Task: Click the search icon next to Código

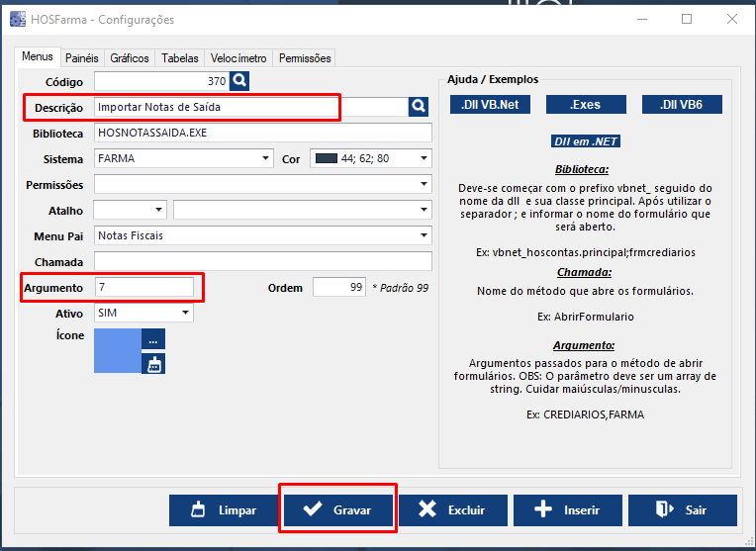Action: [240, 81]
